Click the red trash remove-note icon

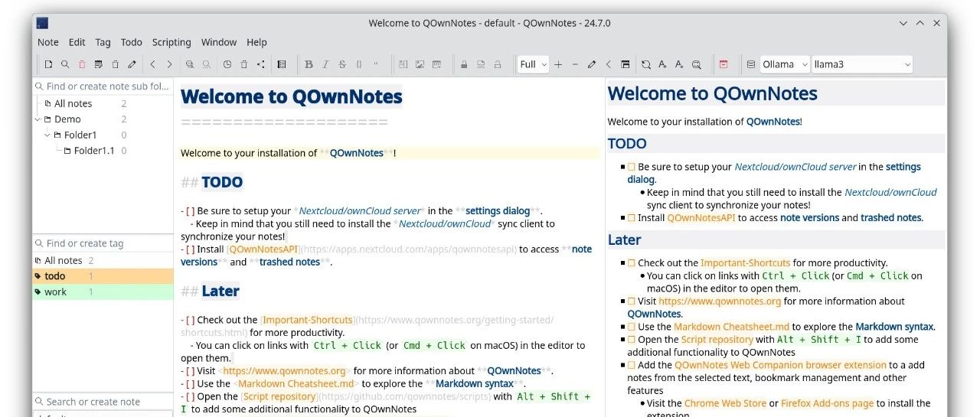pyautogui.click(x=82, y=64)
